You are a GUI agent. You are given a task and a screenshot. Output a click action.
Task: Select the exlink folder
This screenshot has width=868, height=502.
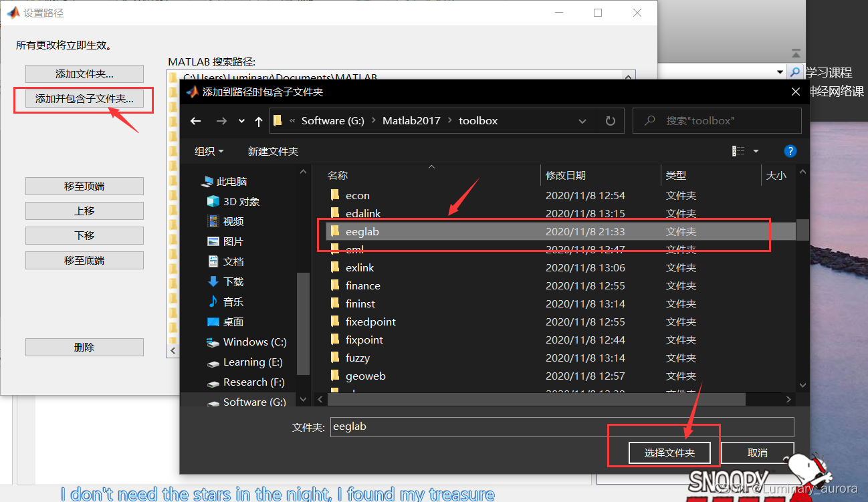360,267
